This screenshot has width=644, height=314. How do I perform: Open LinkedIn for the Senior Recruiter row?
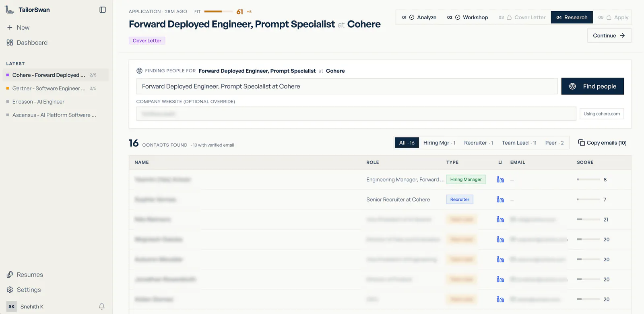click(x=500, y=199)
